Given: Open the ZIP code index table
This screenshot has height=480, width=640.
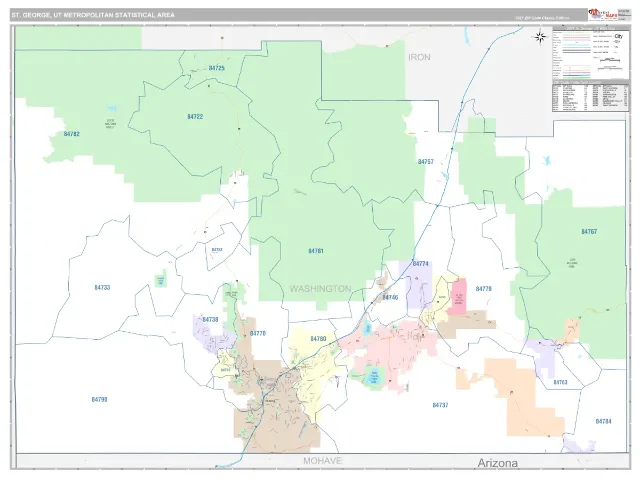Looking at the screenshot, I should 591,97.
